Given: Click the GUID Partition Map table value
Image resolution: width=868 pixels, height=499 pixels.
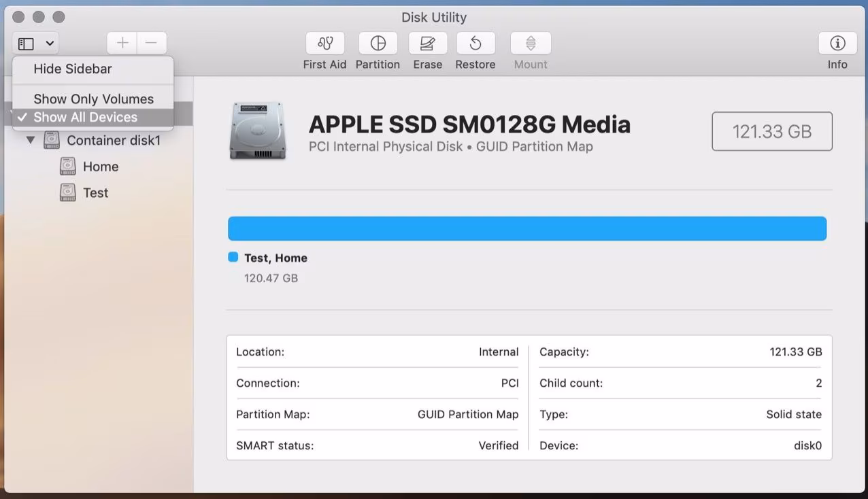Looking at the screenshot, I should (x=468, y=415).
